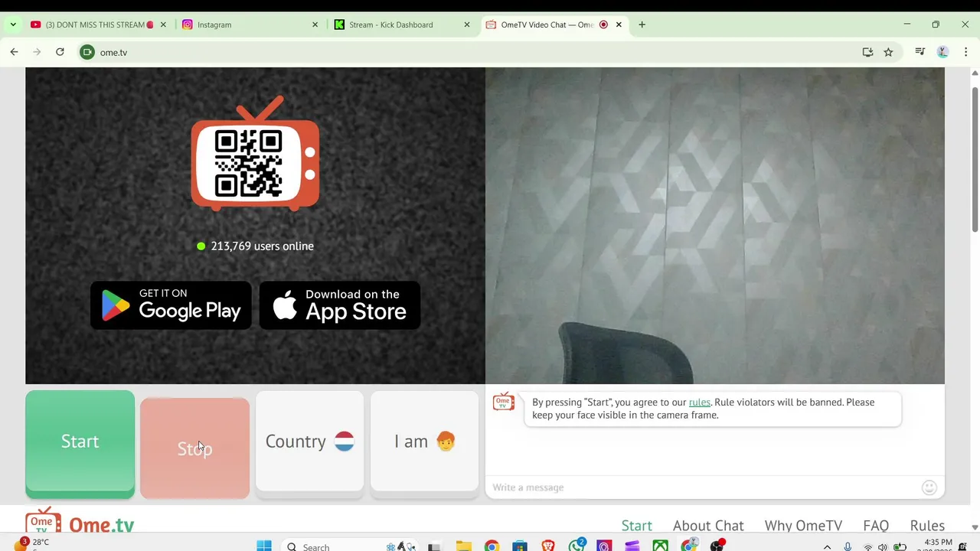The image size is (980, 551).
Task: Open a new browser tab
Action: point(642,24)
